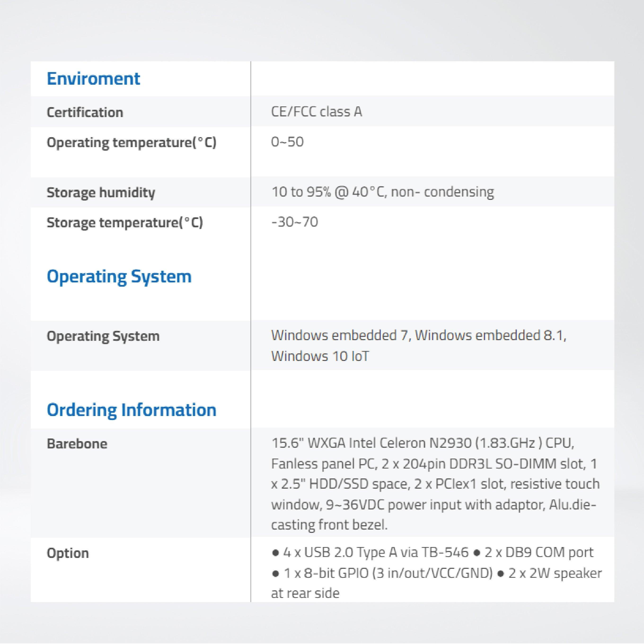Select the '0~50' temperature value

[x=287, y=142]
